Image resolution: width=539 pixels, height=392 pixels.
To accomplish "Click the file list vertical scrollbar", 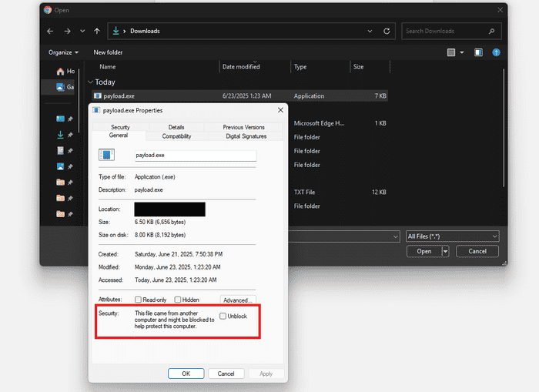I will 504,128.
